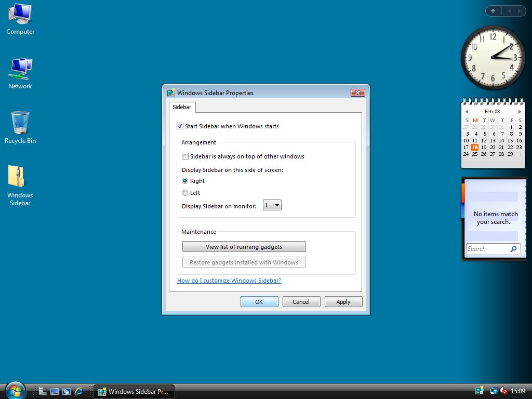532x399 pixels.
Task: Click the Cancel button
Action: (x=301, y=302)
